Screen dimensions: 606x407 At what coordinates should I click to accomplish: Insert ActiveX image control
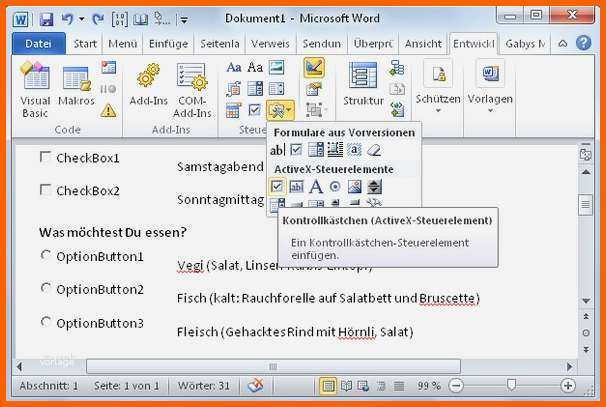tap(354, 187)
